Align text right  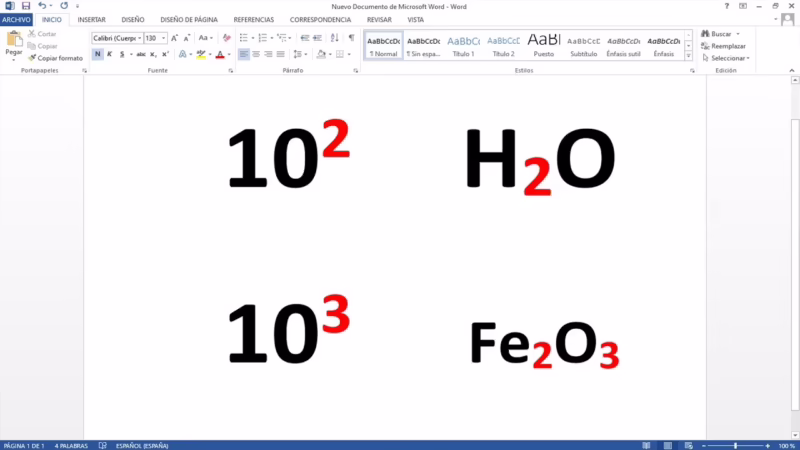click(x=268, y=54)
